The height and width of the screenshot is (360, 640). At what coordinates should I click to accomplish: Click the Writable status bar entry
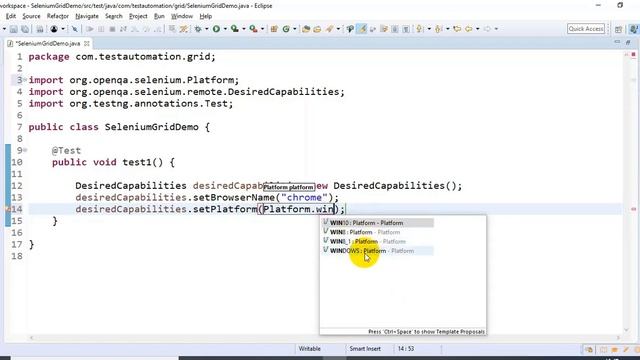click(x=309, y=349)
